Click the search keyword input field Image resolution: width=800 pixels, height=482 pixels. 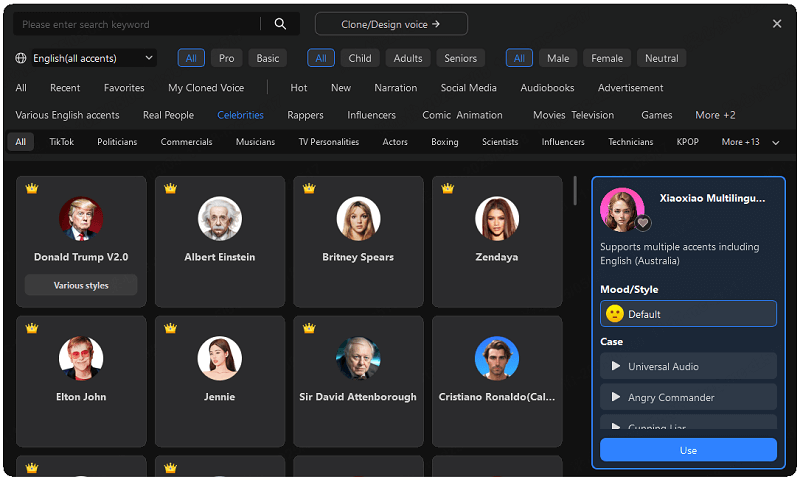tap(137, 24)
